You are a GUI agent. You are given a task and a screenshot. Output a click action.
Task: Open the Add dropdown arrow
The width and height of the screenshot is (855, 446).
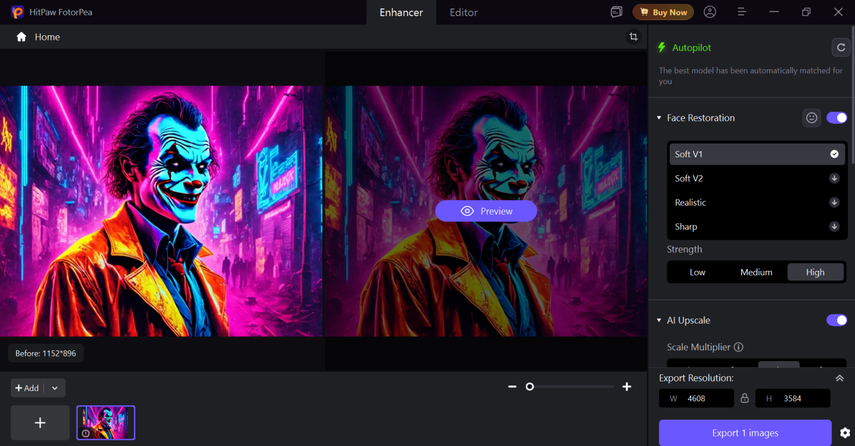point(55,388)
